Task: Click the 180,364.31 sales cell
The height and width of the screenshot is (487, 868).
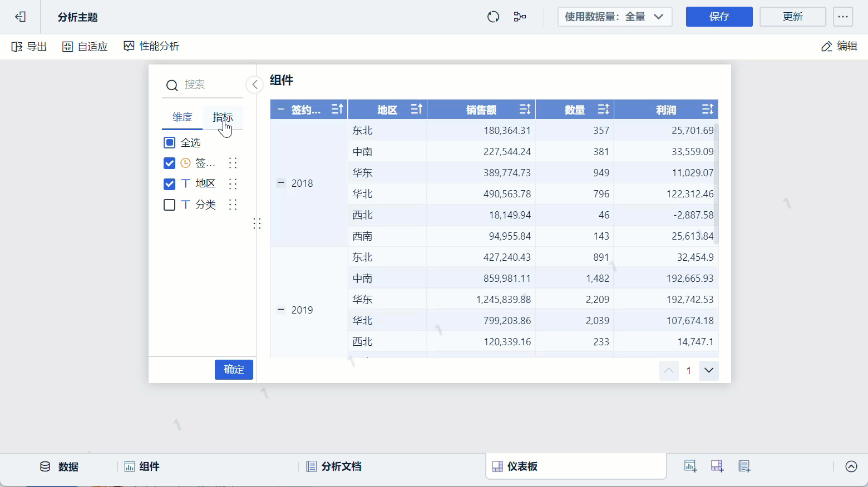Action: (x=481, y=131)
